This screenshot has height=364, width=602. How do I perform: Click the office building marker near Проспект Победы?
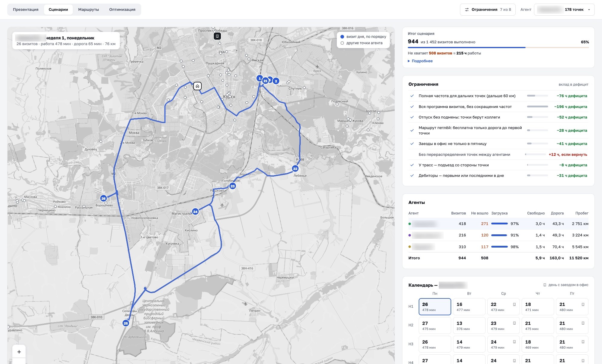(217, 36)
